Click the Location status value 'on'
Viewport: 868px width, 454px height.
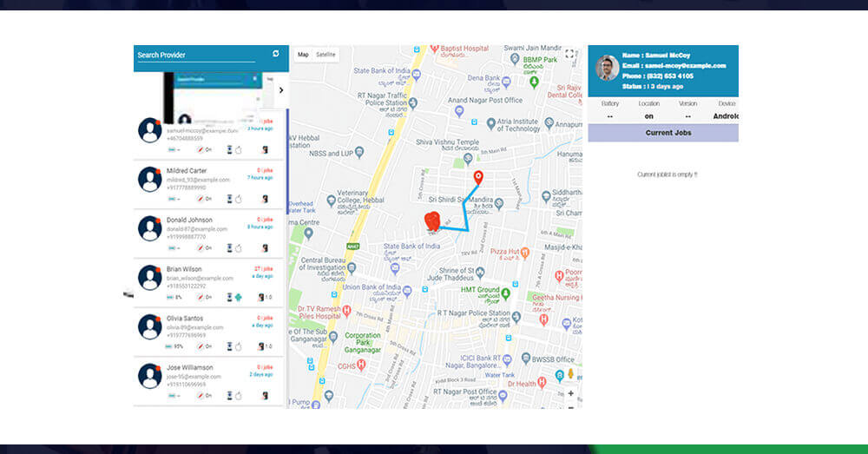coord(648,116)
